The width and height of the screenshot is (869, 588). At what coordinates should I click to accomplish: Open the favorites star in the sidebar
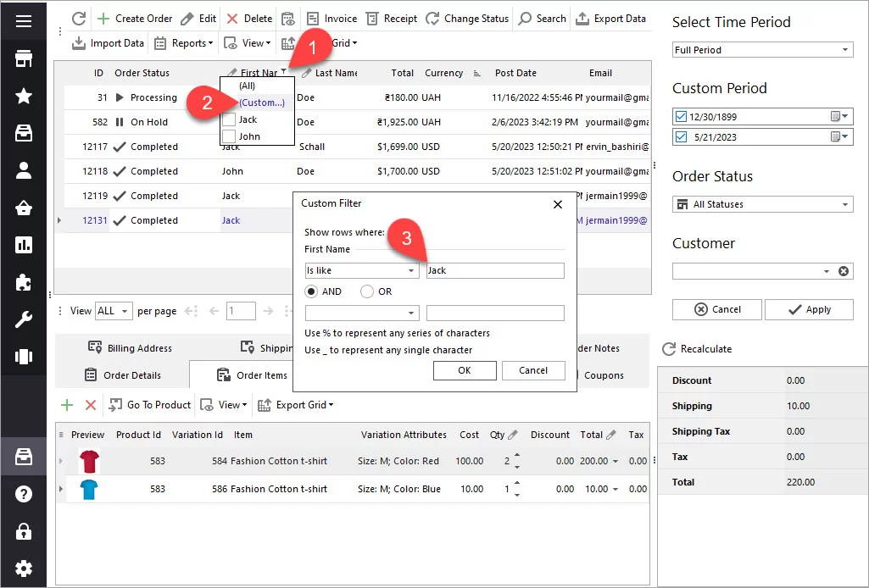[24, 96]
